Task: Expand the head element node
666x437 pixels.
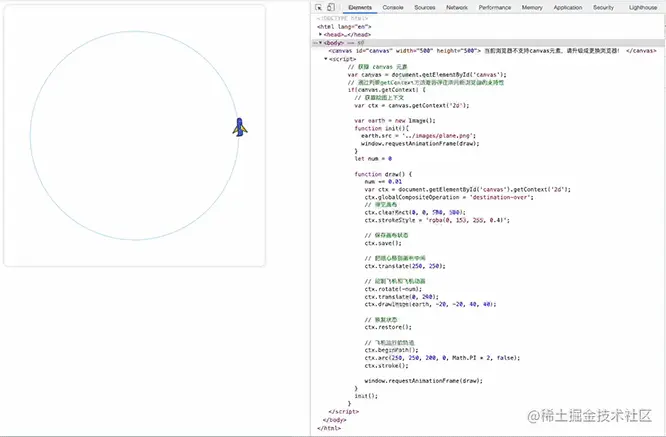Action: [320, 34]
